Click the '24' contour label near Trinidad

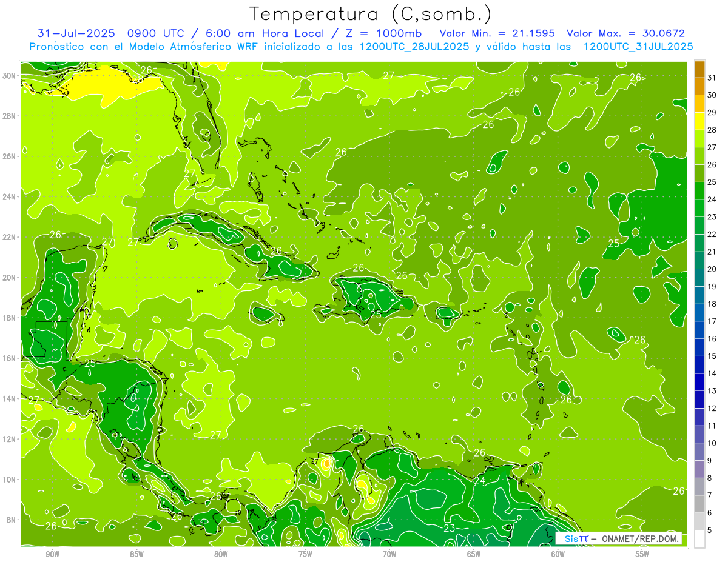pyautogui.click(x=479, y=481)
